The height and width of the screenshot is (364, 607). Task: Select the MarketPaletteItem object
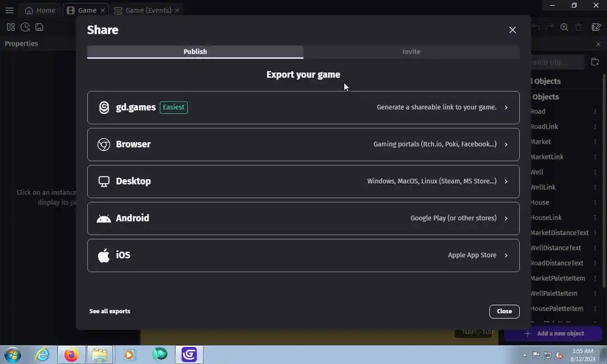click(x=558, y=278)
